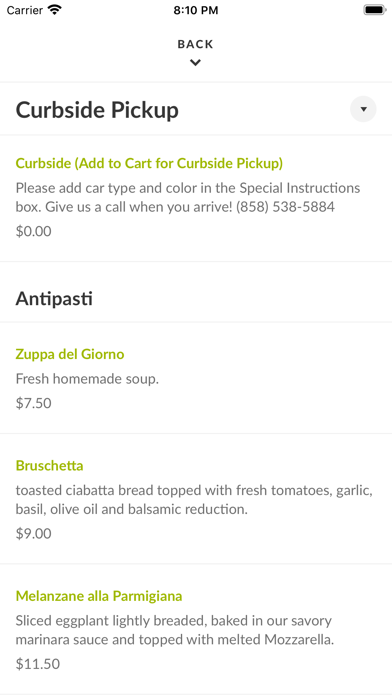Click the $0.00 curbside price
This screenshot has height=696, width=392.
(x=33, y=231)
